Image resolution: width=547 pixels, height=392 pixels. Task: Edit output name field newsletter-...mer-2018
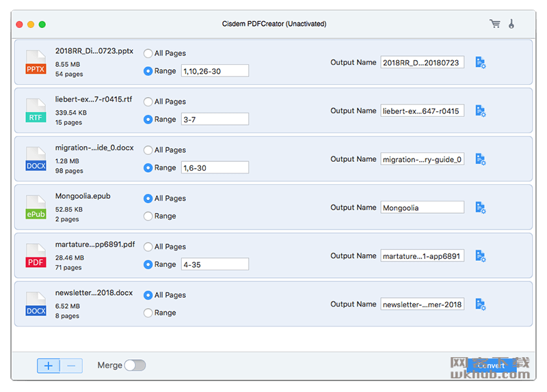point(422,305)
